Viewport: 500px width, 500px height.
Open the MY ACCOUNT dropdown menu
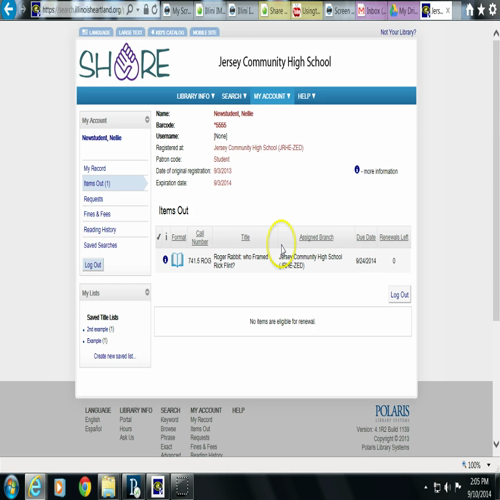272,96
